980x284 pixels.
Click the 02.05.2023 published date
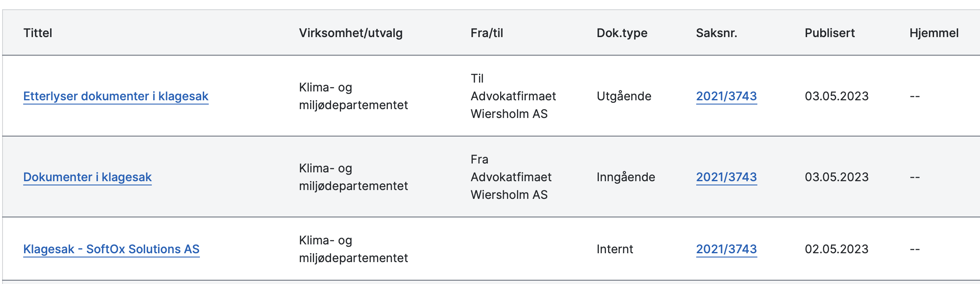tap(836, 249)
